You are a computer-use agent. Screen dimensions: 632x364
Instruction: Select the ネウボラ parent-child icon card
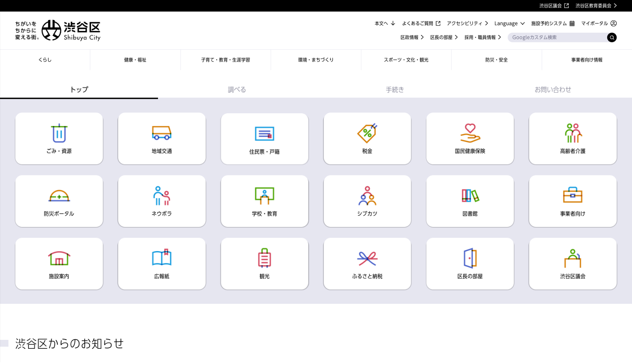click(162, 201)
